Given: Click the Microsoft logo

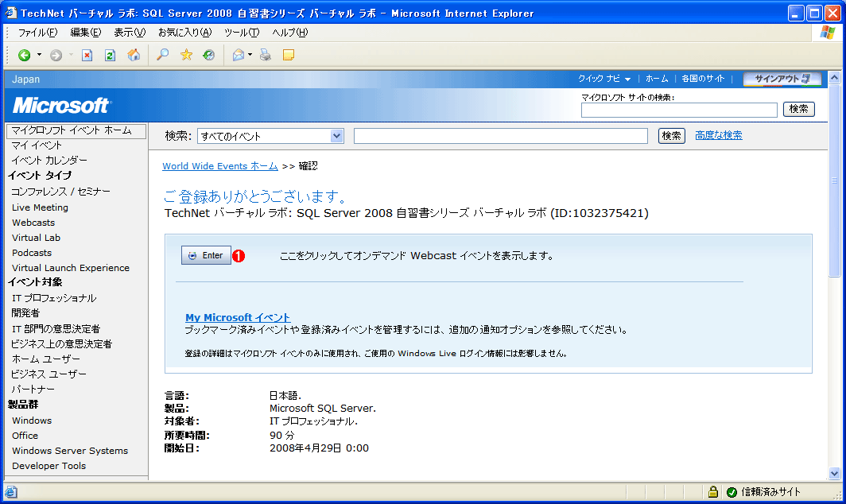Looking at the screenshot, I should pyautogui.click(x=61, y=106).
